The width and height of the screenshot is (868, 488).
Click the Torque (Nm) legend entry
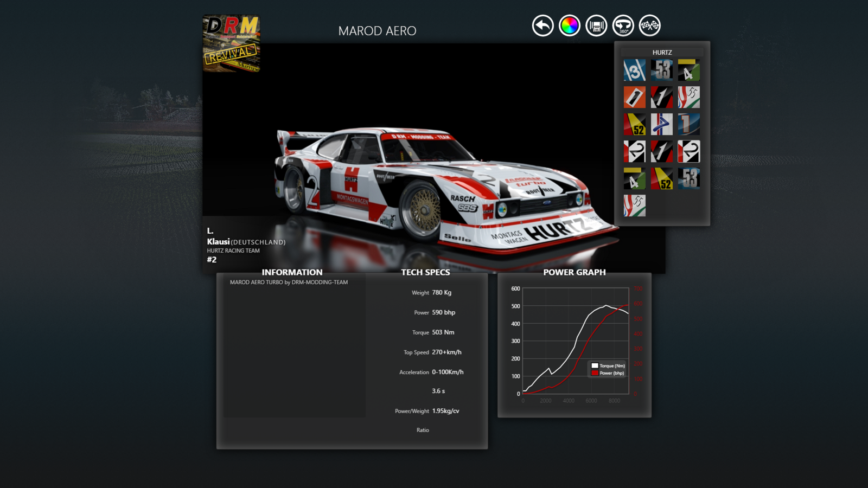click(x=608, y=366)
